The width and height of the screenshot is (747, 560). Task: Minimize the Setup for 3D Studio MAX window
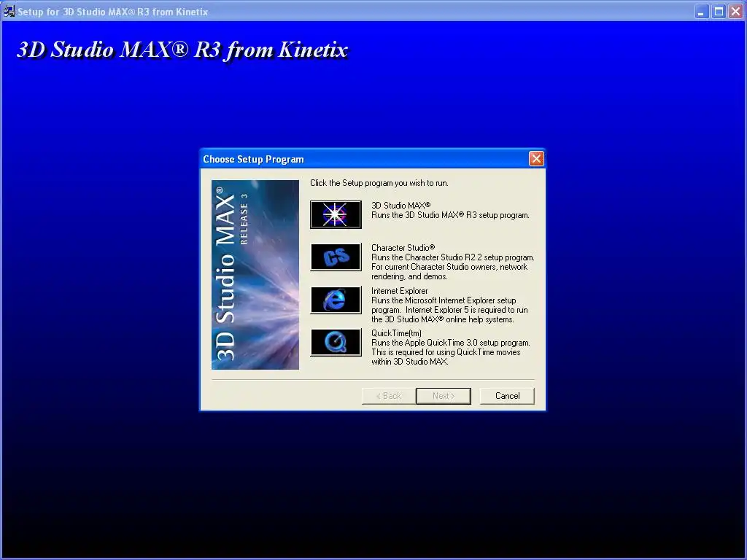[701, 12]
